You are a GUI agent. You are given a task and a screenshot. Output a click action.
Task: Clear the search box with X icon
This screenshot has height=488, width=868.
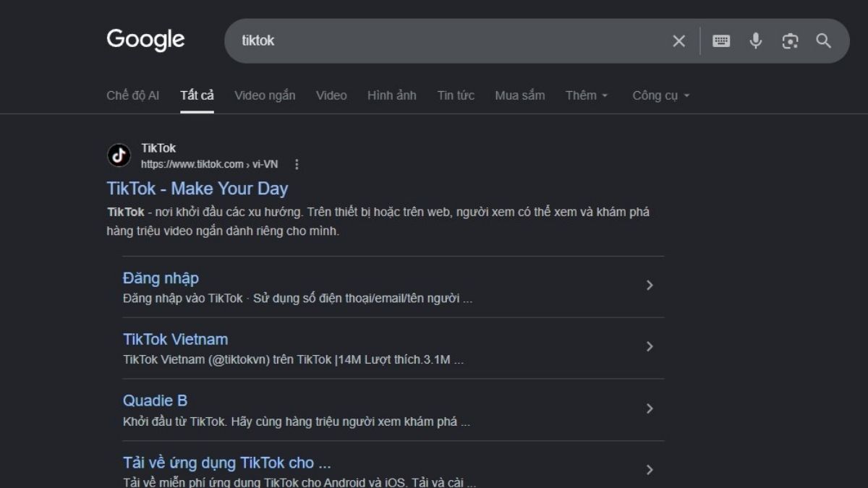point(678,41)
